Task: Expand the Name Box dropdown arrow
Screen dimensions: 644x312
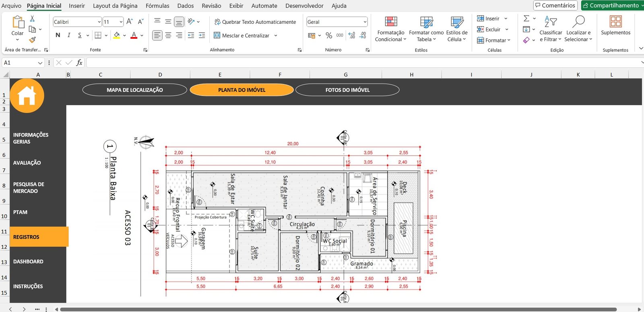Action: pyautogui.click(x=40, y=63)
